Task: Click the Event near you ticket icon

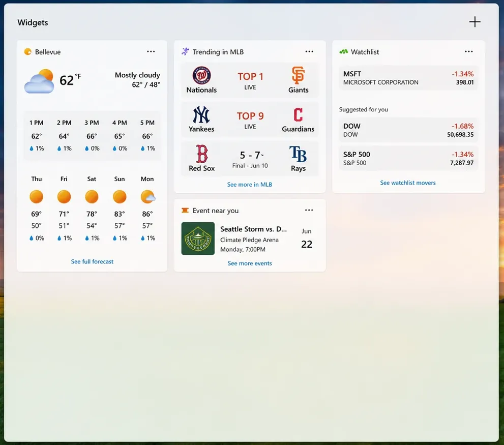Action: (185, 210)
